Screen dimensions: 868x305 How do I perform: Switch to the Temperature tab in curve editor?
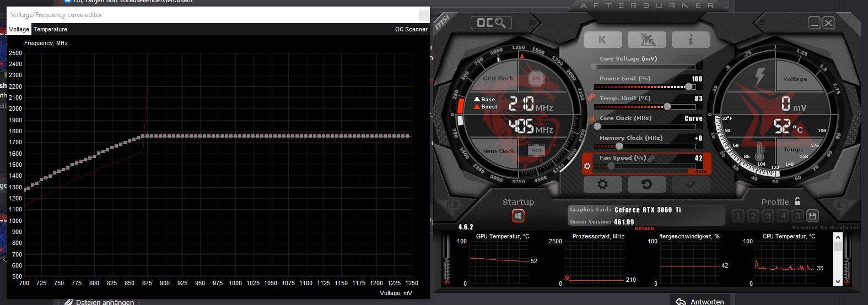point(50,29)
